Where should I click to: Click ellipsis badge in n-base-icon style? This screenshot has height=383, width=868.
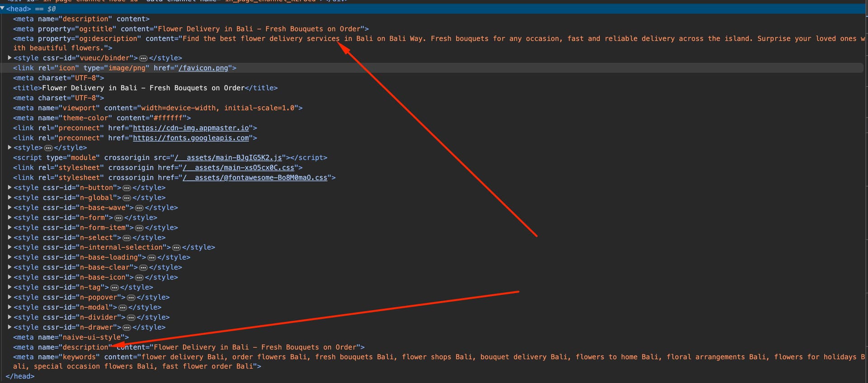click(139, 278)
